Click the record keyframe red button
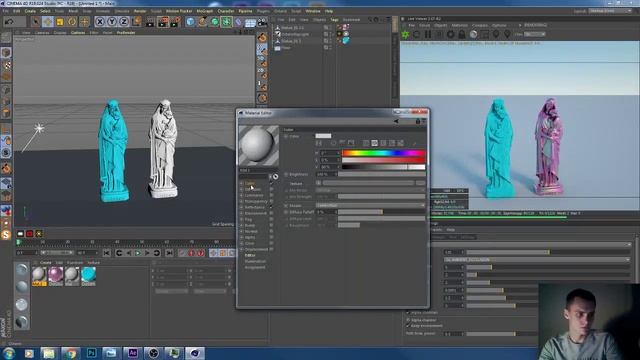The image size is (640, 360). [191, 253]
